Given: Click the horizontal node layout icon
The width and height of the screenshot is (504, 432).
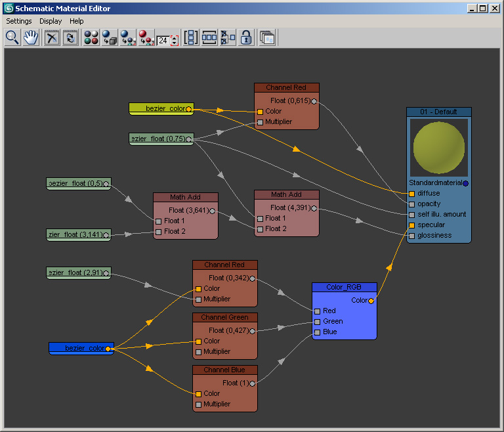Looking at the screenshot, I should pos(209,37).
